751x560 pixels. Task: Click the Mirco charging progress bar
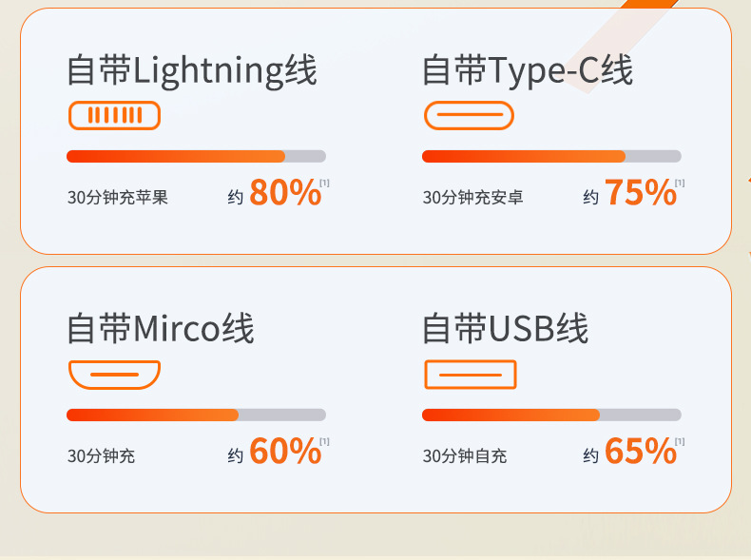[x=197, y=415]
